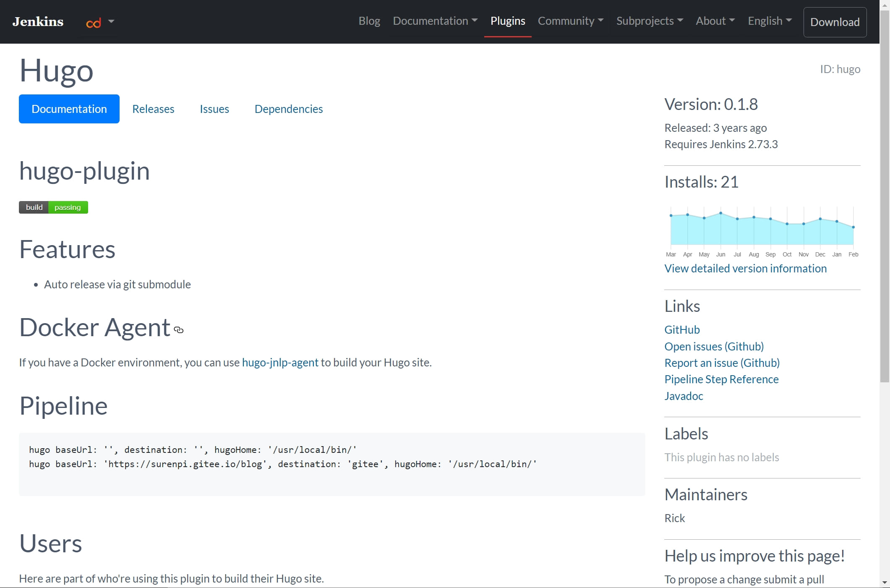890x588 pixels.
Task: Click the 'hugo-plugin' heading
Action: [84, 171]
